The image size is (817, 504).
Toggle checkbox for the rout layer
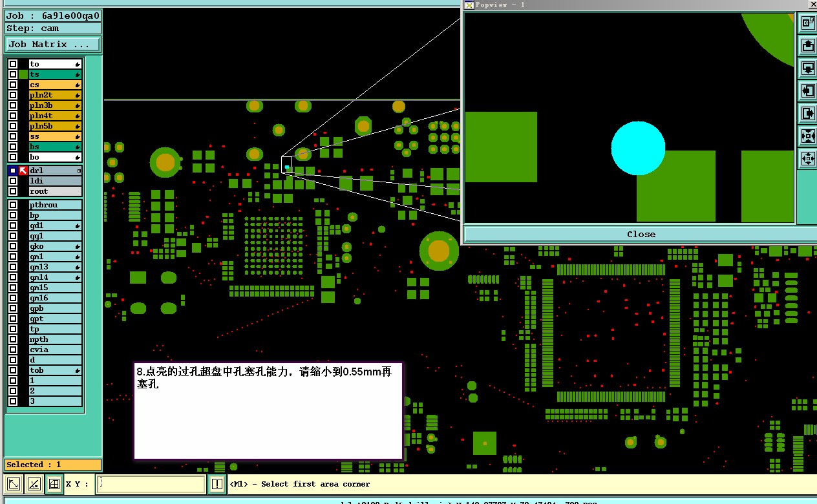tap(13, 191)
